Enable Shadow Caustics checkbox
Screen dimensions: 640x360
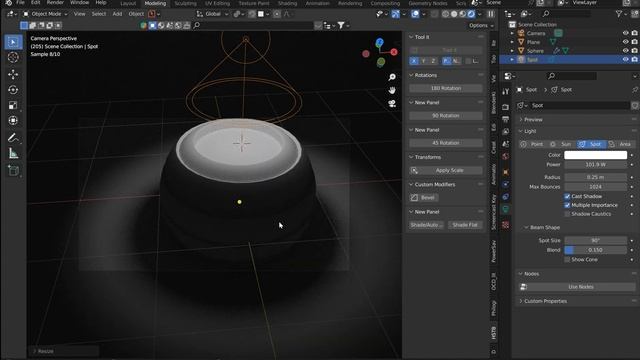pyautogui.click(x=567, y=214)
